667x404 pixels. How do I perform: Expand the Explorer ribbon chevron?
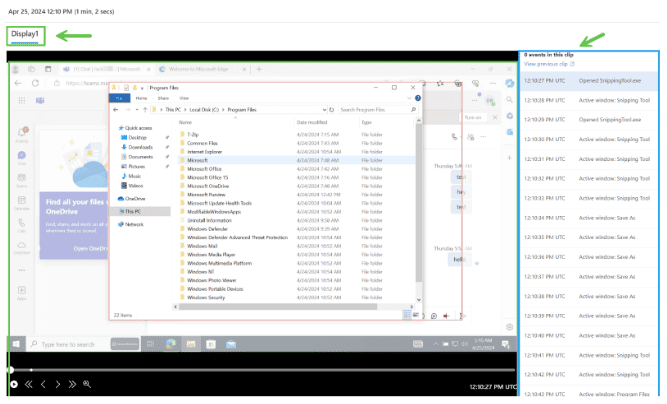point(409,98)
